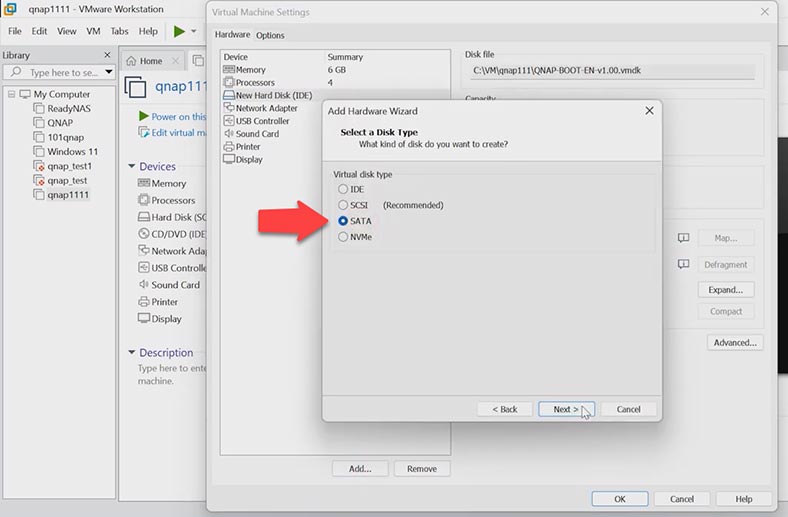This screenshot has width=788, height=517.
Task: Click Memory device in VM summary
Action: (162, 183)
